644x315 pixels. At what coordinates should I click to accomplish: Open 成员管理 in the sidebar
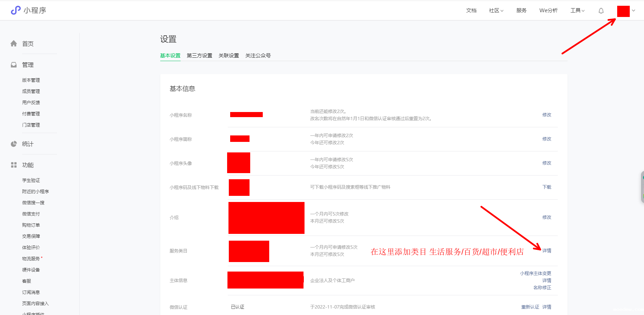pyautogui.click(x=31, y=91)
